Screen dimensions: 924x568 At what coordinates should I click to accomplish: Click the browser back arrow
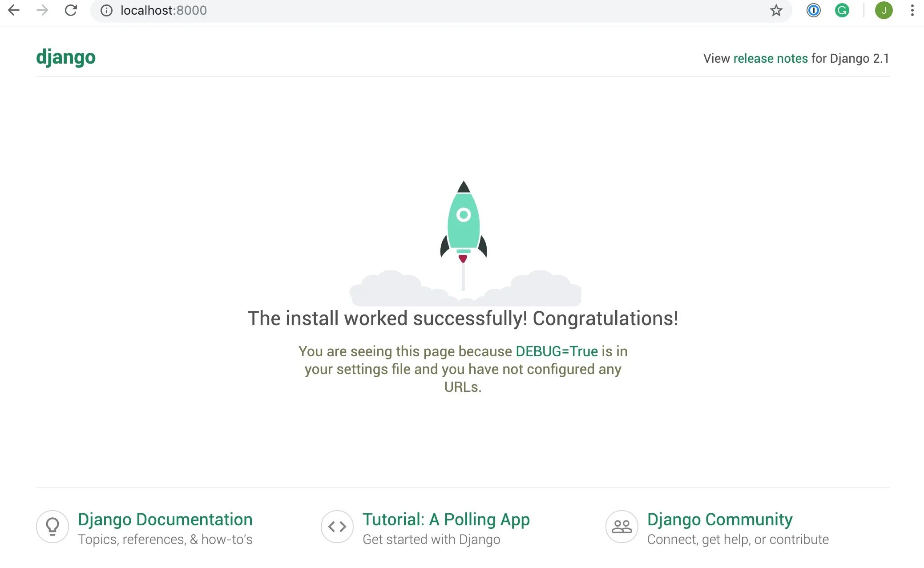(x=14, y=10)
